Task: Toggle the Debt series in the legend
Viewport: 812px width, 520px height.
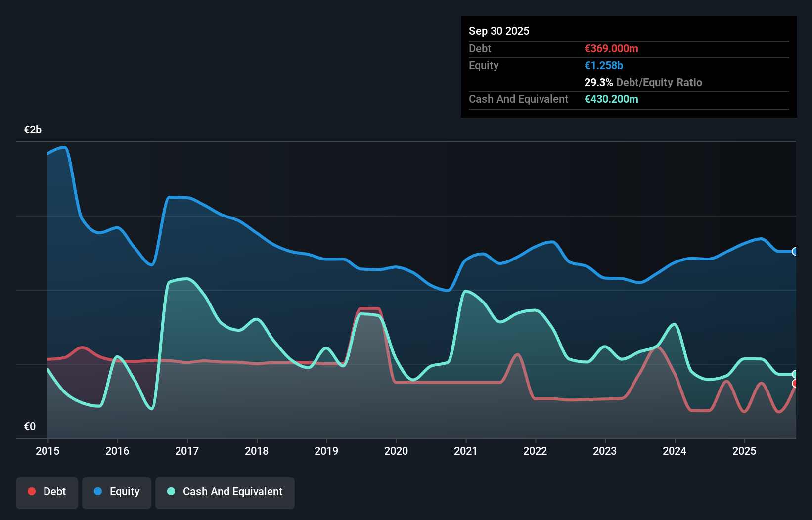Action: (47, 493)
